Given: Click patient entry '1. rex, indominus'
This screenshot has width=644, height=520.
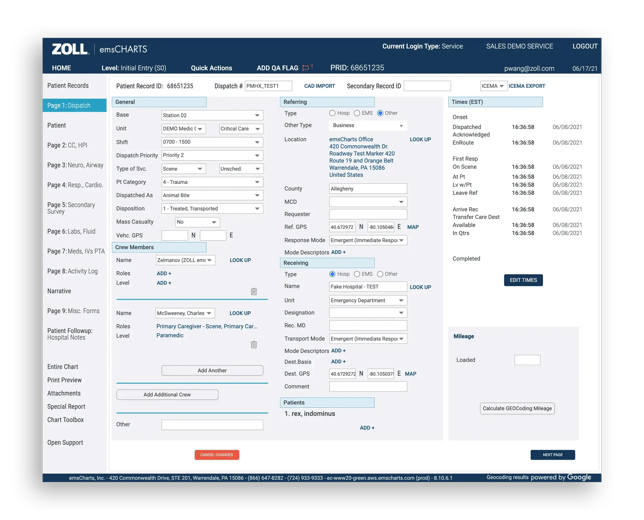Looking at the screenshot, I should 310,414.
